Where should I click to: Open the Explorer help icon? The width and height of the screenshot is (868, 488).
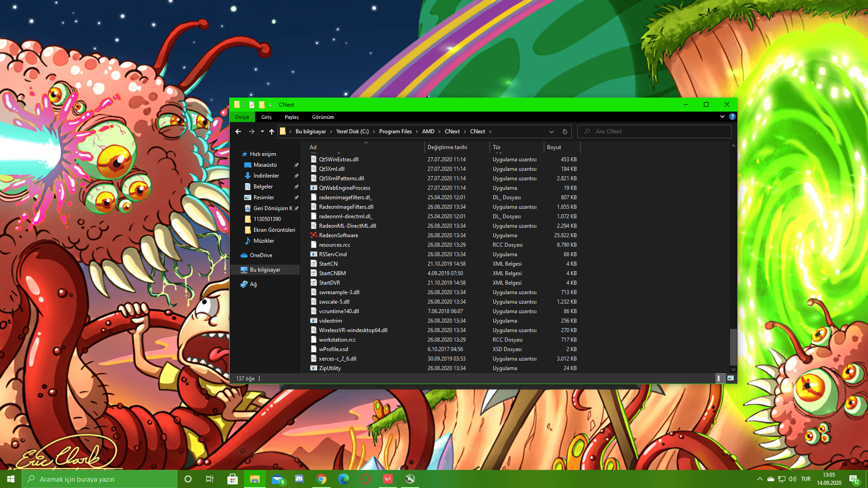pyautogui.click(x=732, y=117)
